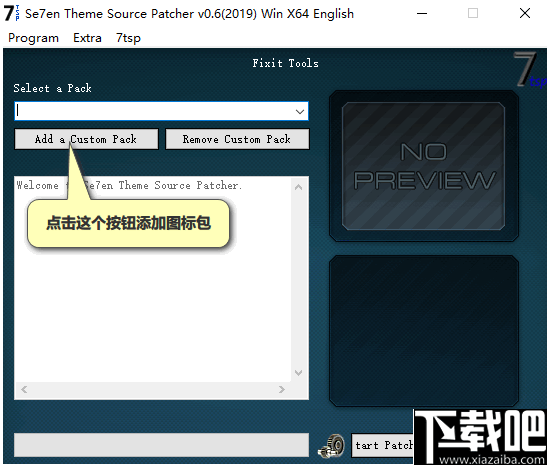This screenshot has height=465, width=549.
Task: Click the Fixit Tools label
Action: pyautogui.click(x=285, y=63)
